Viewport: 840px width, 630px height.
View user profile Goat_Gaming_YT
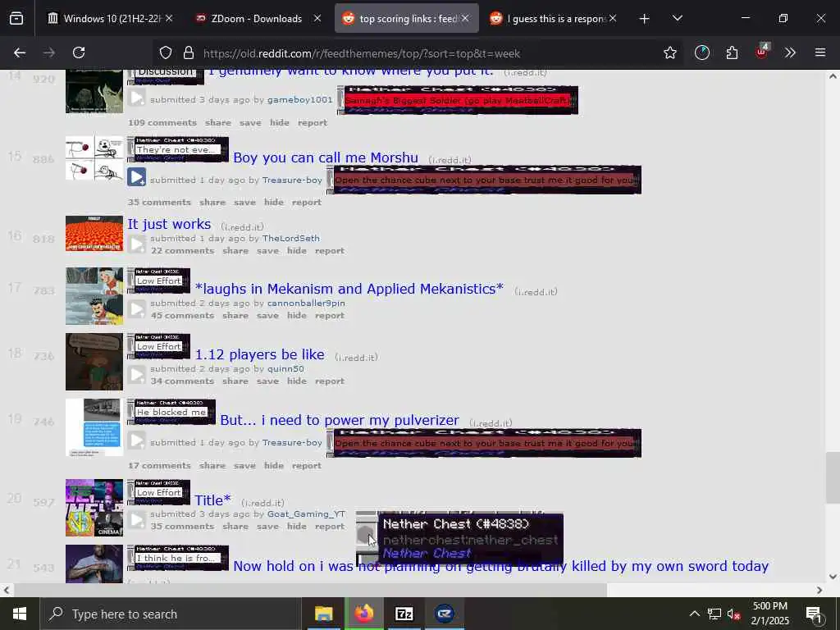click(307, 514)
